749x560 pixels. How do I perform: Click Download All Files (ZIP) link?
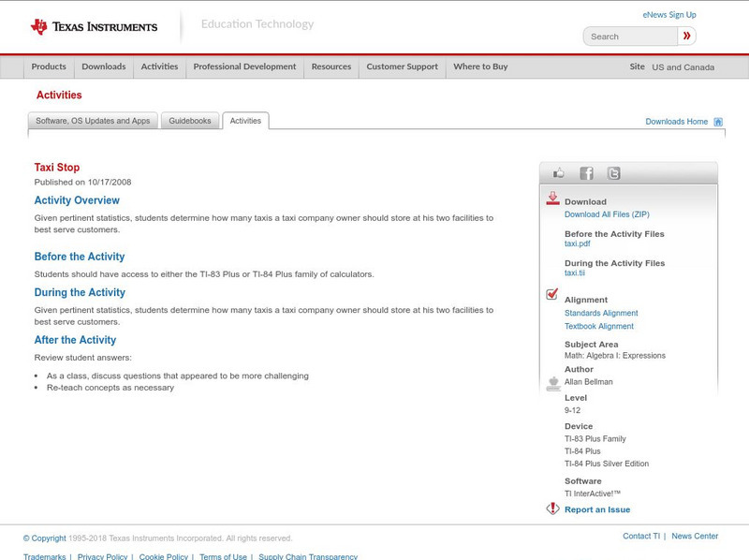click(607, 214)
